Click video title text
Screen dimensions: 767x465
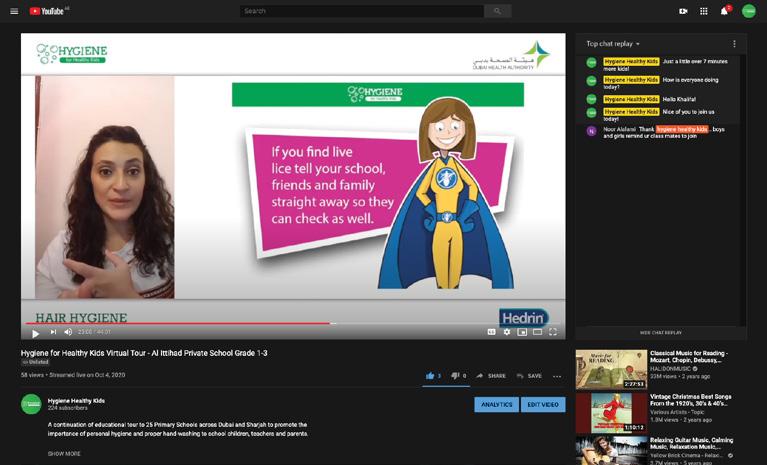144,353
